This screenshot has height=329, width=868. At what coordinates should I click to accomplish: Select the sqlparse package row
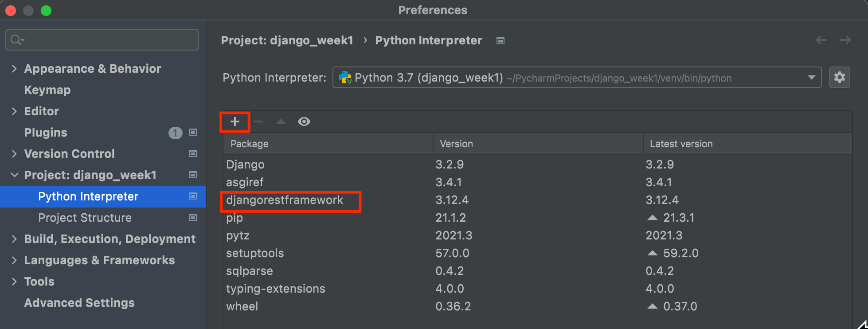[x=538, y=271]
